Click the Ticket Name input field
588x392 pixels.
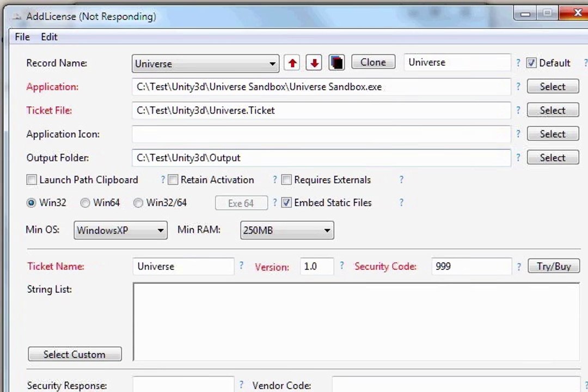(183, 266)
